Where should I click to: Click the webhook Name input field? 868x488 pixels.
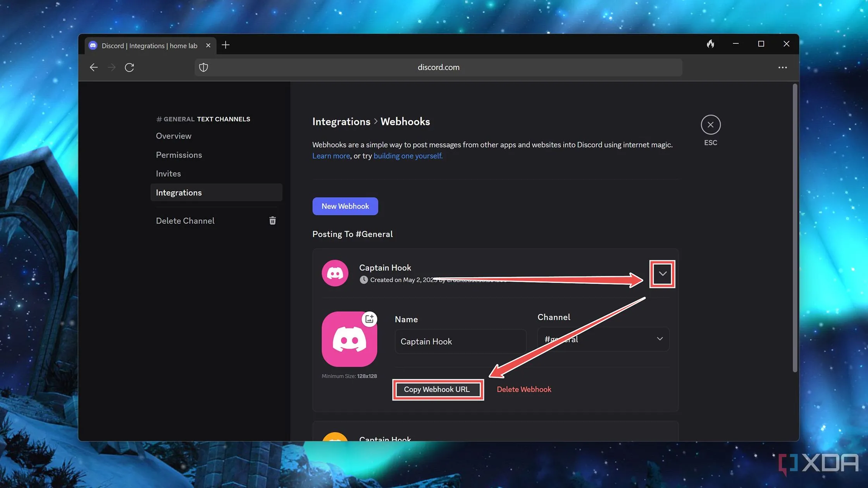click(x=460, y=342)
